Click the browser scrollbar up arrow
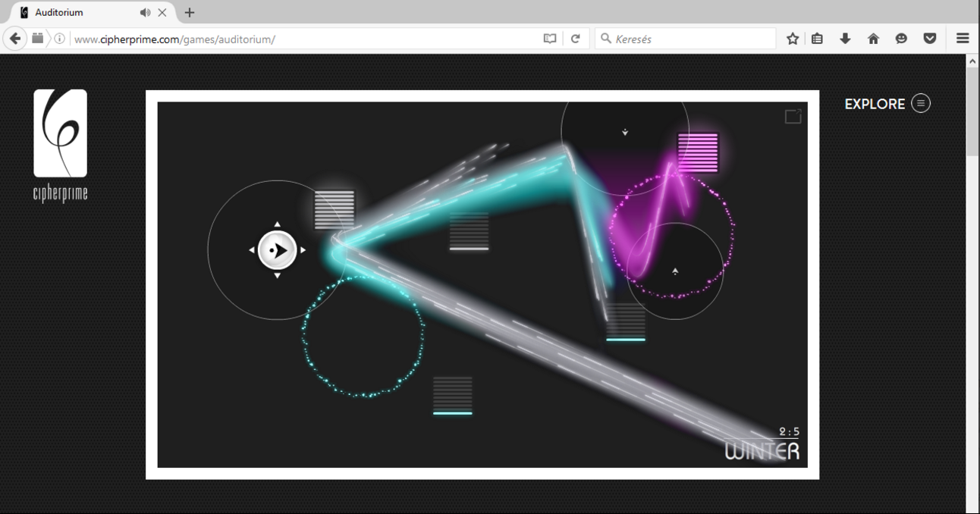The width and height of the screenshot is (980, 514). (972, 61)
